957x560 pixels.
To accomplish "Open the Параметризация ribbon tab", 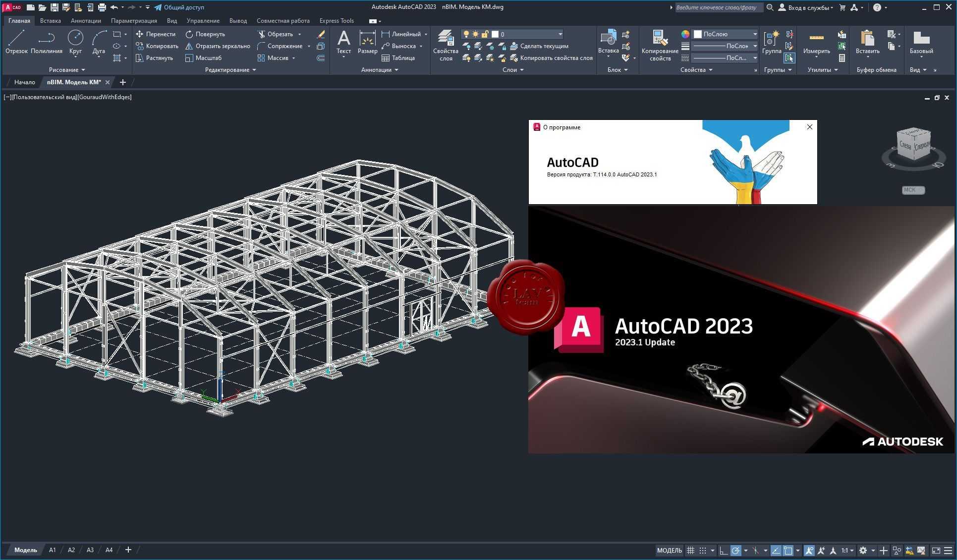I will 134,21.
